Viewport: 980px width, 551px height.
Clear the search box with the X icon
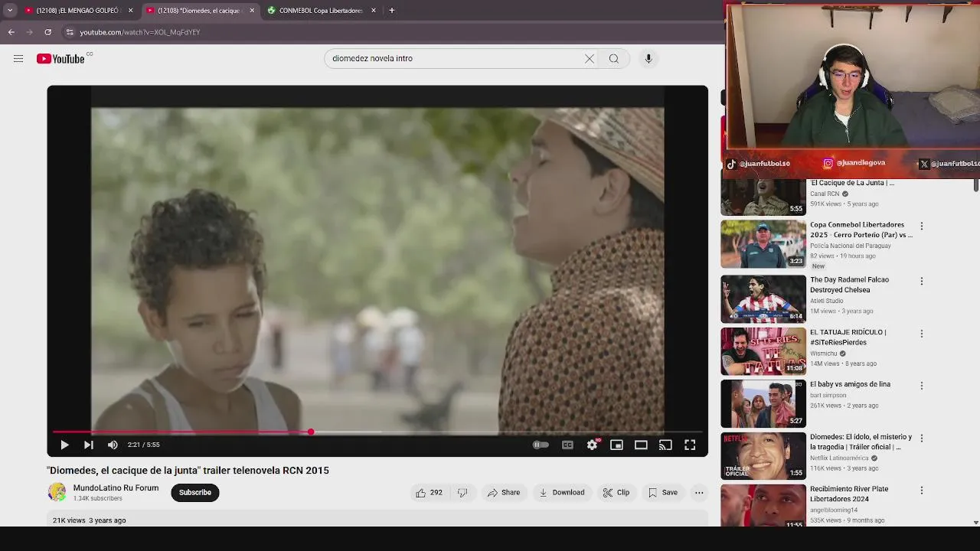pyautogui.click(x=590, y=59)
